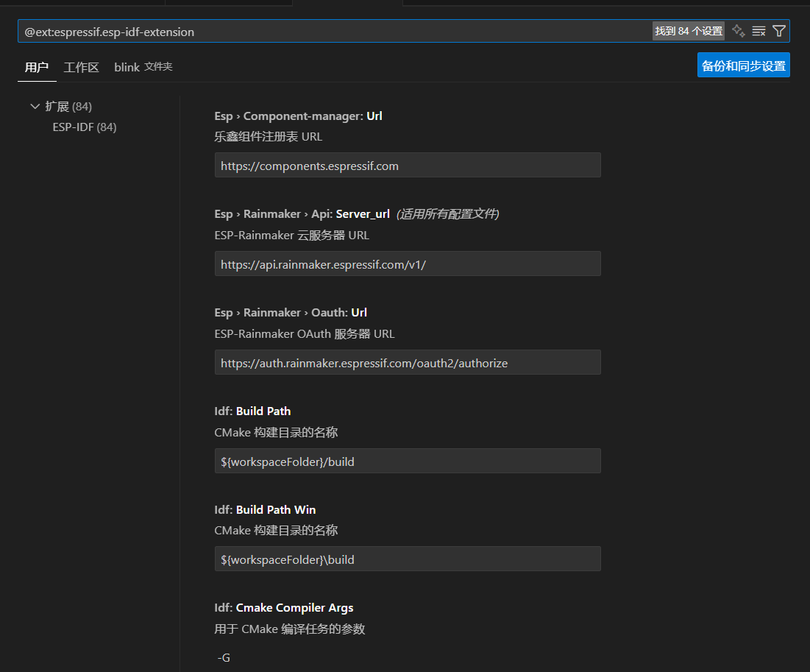Click the AI sparkle search suggestions icon
Viewport: 810px width, 672px height.
[738, 31]
